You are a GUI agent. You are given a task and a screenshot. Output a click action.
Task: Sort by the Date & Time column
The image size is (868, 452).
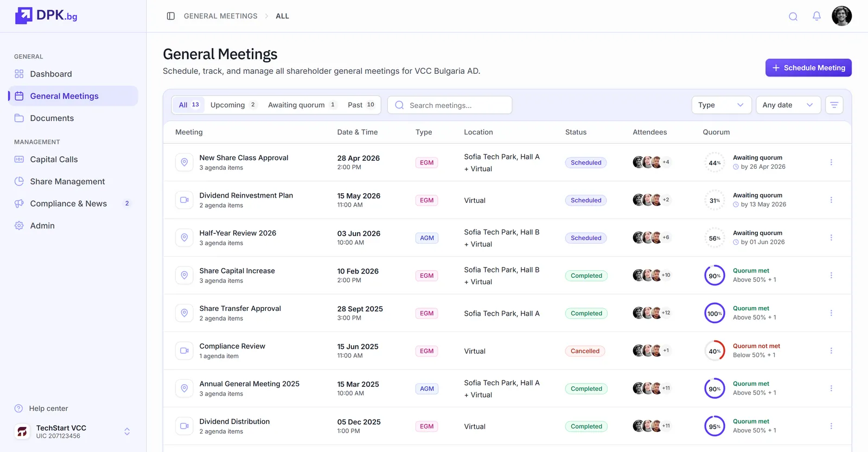click(x=358, y=132)
